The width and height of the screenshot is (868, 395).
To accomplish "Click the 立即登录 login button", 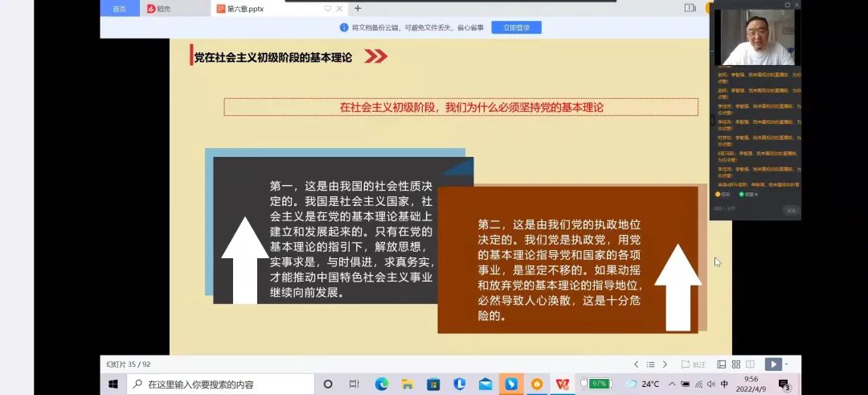I will (516, 27).
